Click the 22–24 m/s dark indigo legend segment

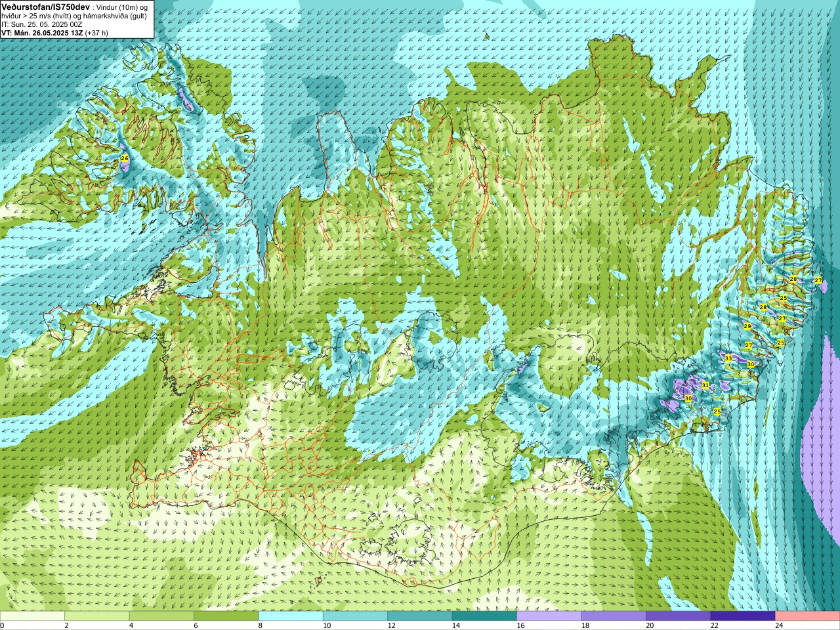coord(744,616)
